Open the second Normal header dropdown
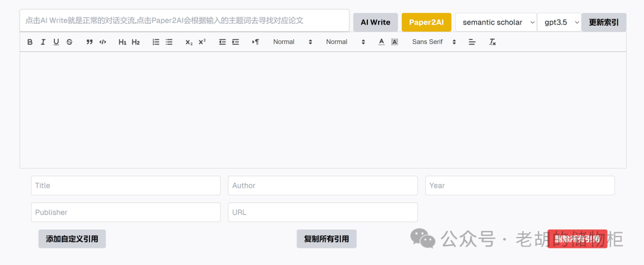This screenshot has width=644, height=265. 345,42
